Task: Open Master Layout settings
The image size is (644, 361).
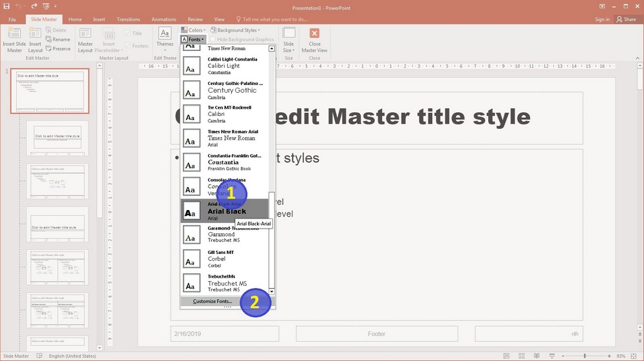Action: click(85, 40)
